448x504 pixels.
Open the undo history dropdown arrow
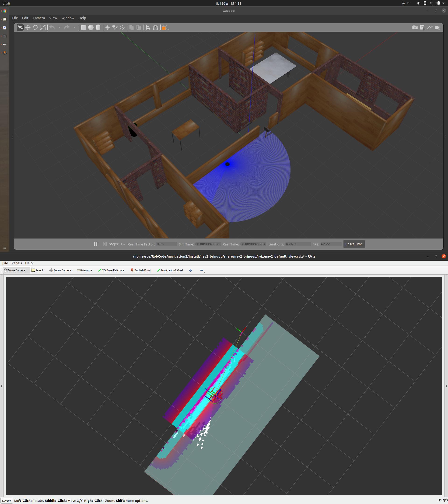(59, 27)
